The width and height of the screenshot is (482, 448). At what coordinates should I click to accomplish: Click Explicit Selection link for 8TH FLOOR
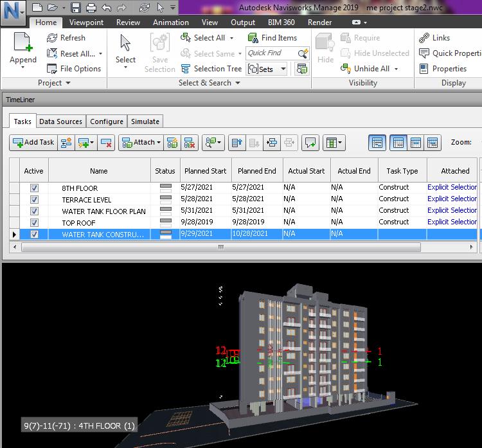click(x=452, y=188)
